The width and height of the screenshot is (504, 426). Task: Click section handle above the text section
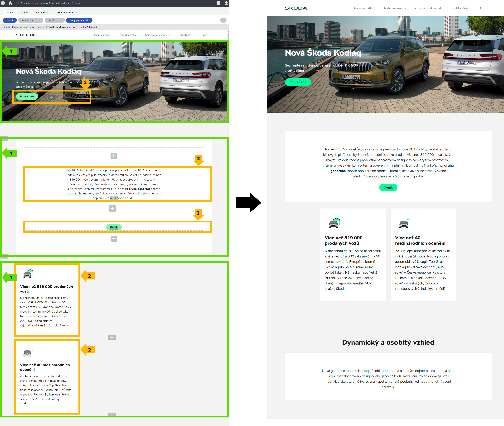[4, 139]
